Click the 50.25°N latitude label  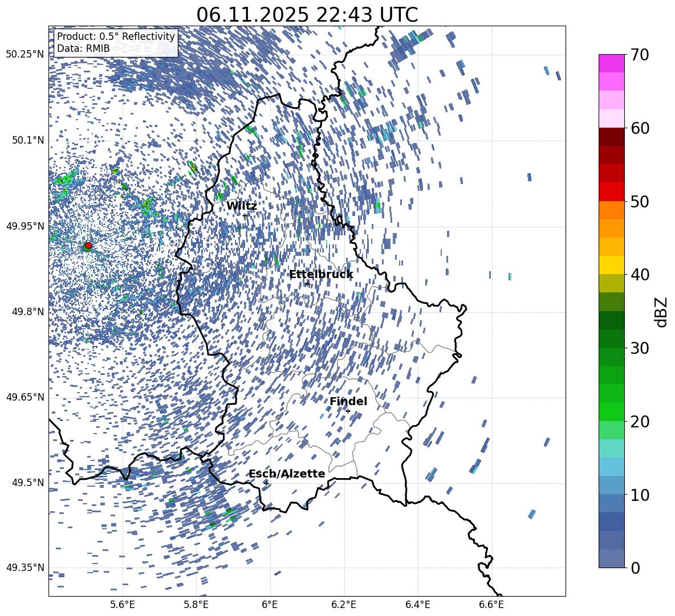click(x=25, y=55)
